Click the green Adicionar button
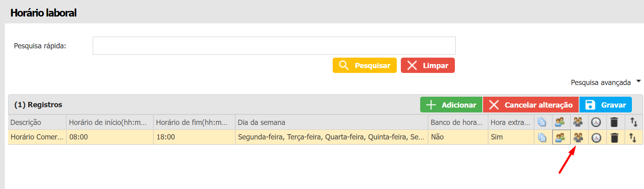Image resolution: width=644 pixels, height=189 pixels. [451, 105]
